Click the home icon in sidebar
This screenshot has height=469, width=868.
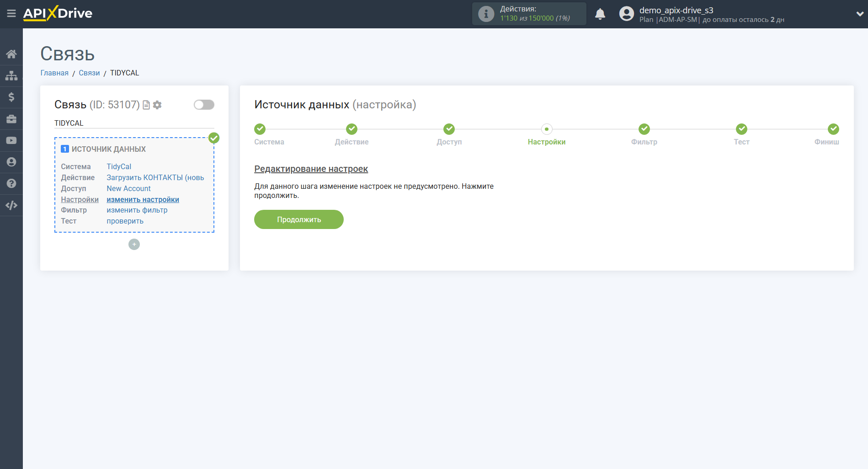pos(11,54)
